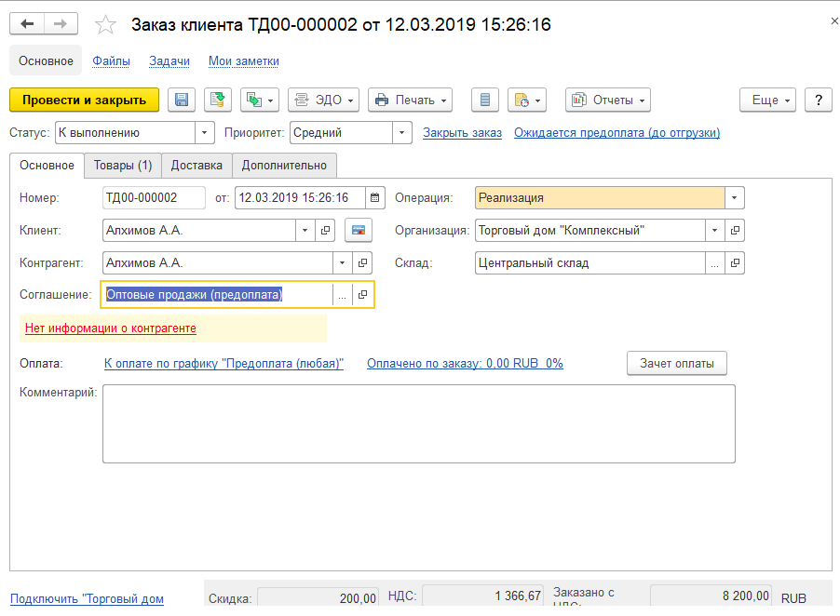
Task: Click inside the Комментарий text field
Action: click(418, 423)
